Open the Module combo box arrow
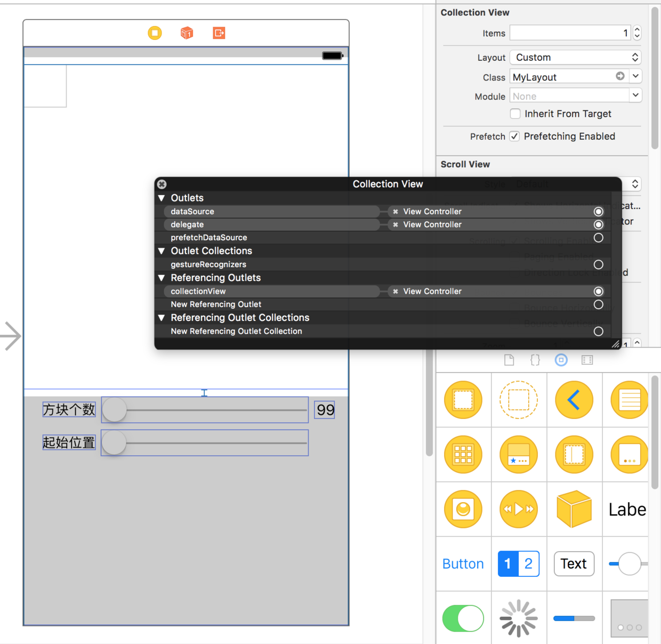Screen dimensions: 661x644 635,95
